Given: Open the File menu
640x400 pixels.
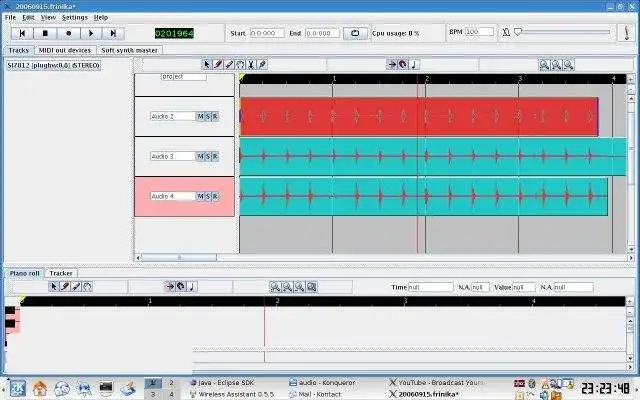Looking at the screenshot, I should (x=10, y=18).
